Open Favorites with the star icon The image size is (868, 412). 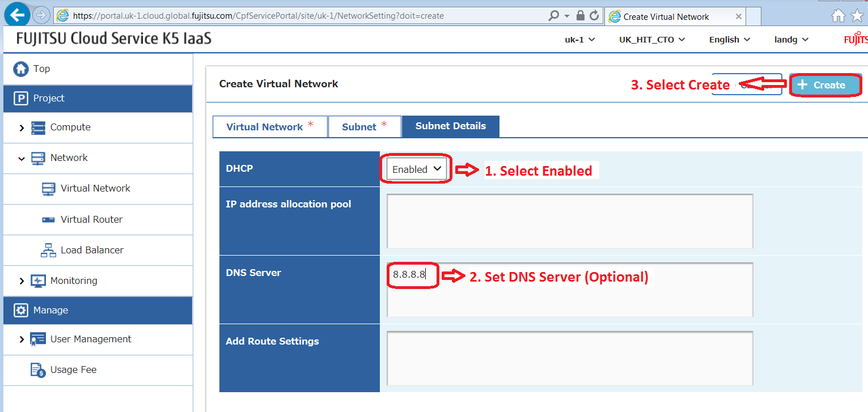pos(857,16)
